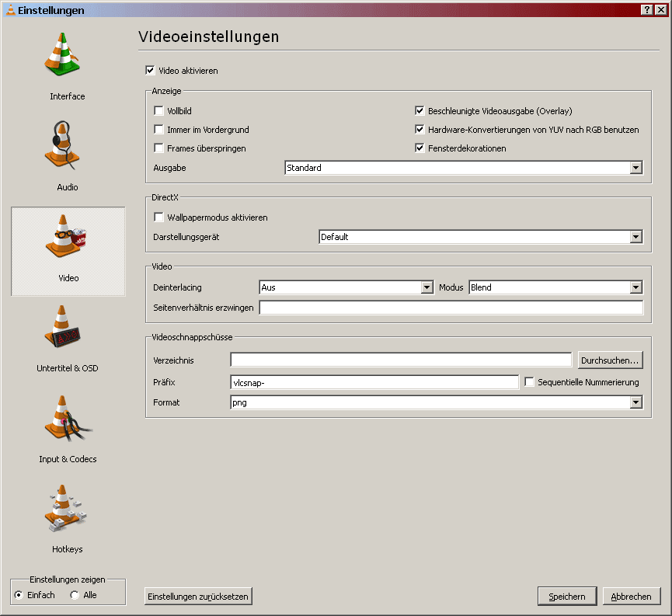The width and height of the screenshot is (672, 616).
Task: Open the Format png dropdown
Action: tap(437, 402)
